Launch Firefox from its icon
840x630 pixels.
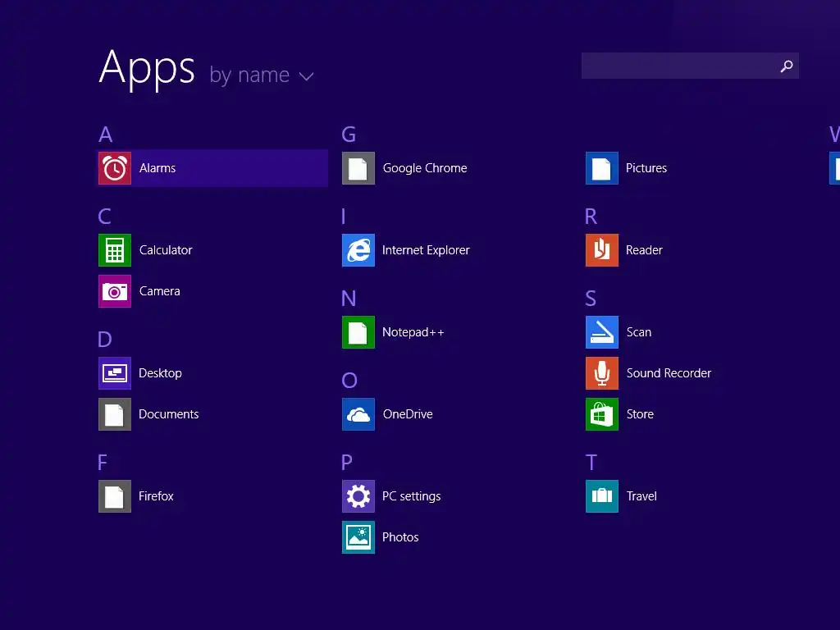pos(115,496)
